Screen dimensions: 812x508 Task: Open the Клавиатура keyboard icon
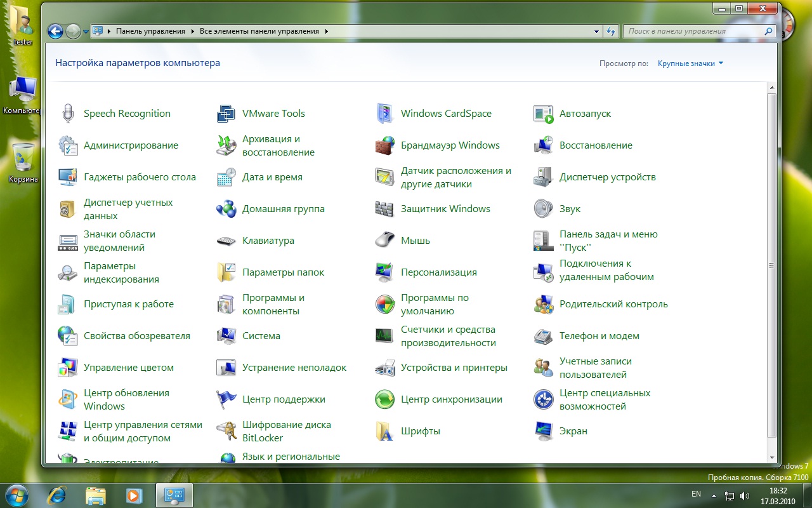[x=226, y=241]
